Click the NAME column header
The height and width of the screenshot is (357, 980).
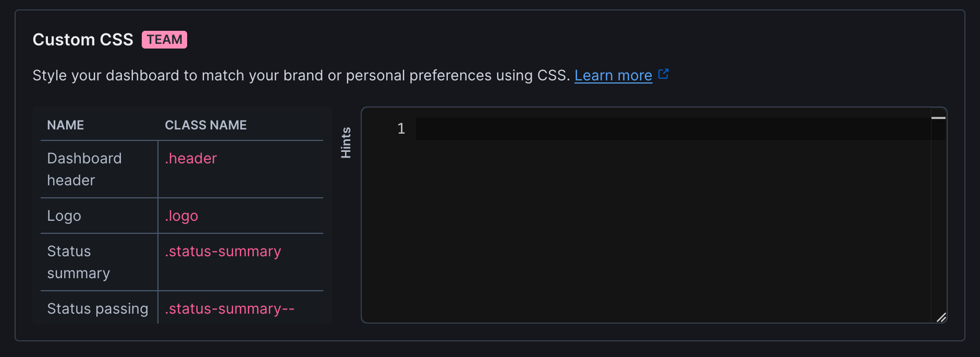pyautogui.click(x=65, y=125)
